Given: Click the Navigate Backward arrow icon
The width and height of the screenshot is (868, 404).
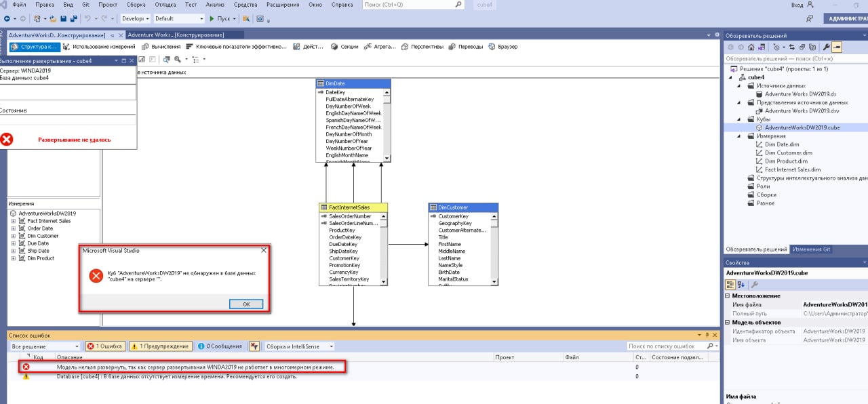Looking at the screenshot, I should pos(6,19).
